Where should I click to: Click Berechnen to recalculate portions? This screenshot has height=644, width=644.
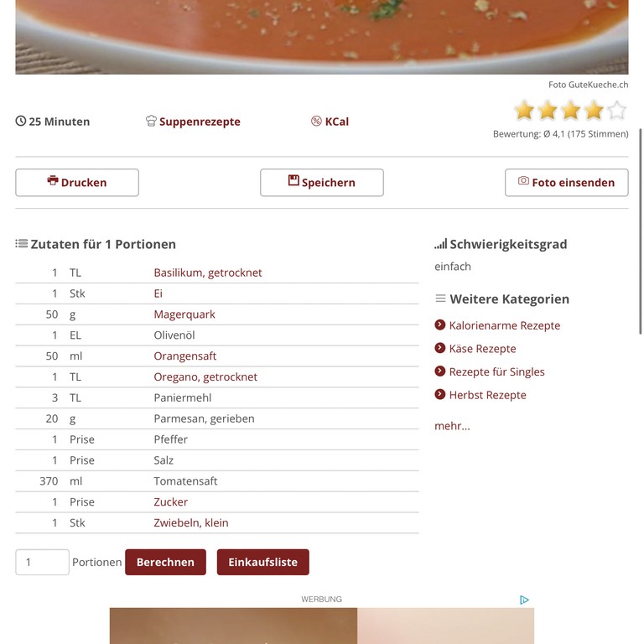165,562
